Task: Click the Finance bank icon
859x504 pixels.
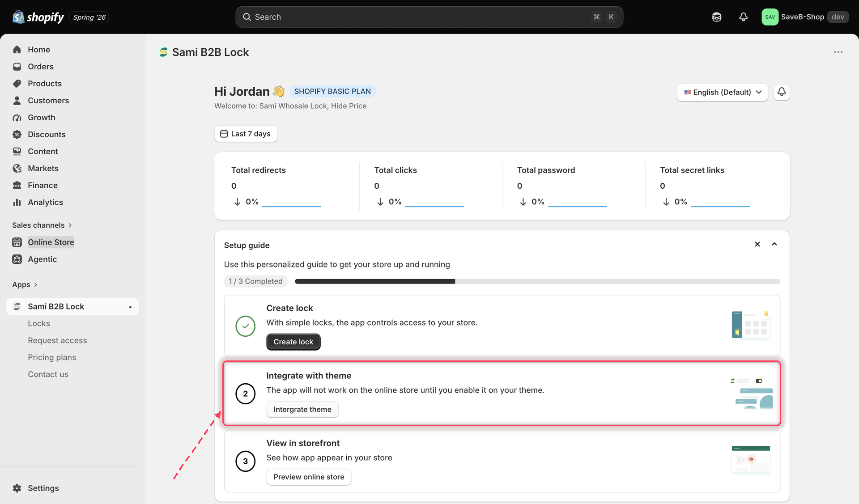Action: [17, 186]
